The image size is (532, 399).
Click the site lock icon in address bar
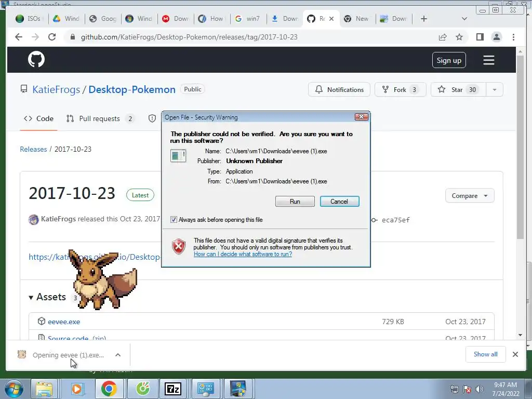coord(72,37)
